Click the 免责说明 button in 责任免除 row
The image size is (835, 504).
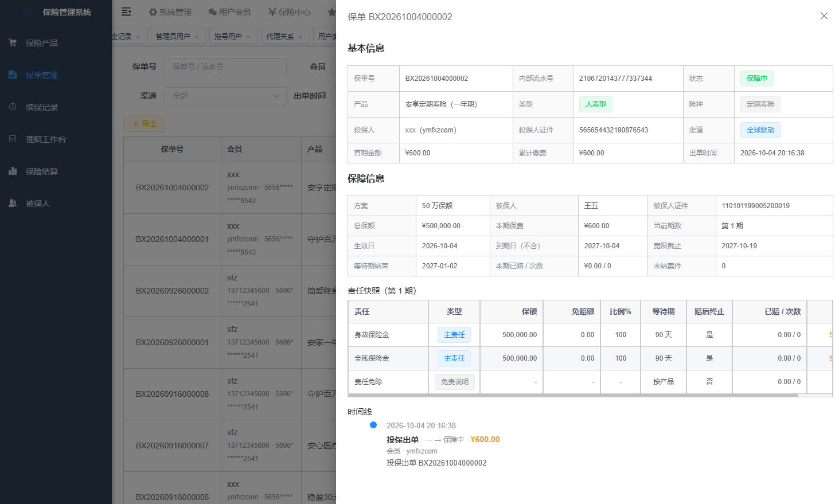click(x=455, y=382)
